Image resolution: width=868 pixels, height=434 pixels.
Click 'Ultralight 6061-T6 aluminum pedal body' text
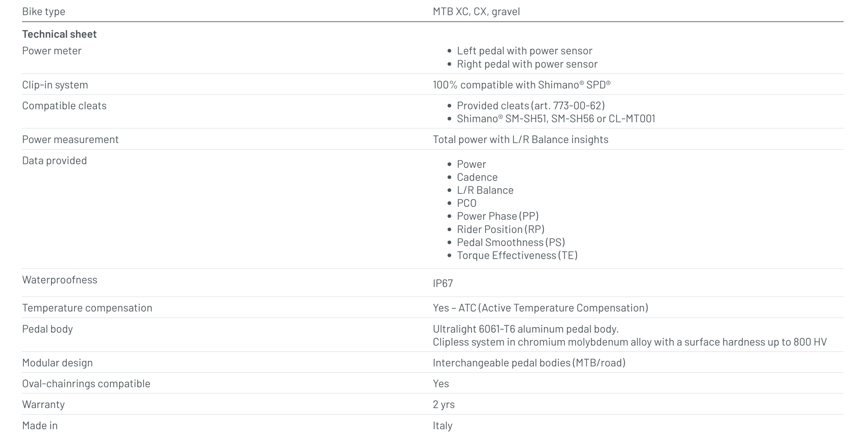pos(525,329)
